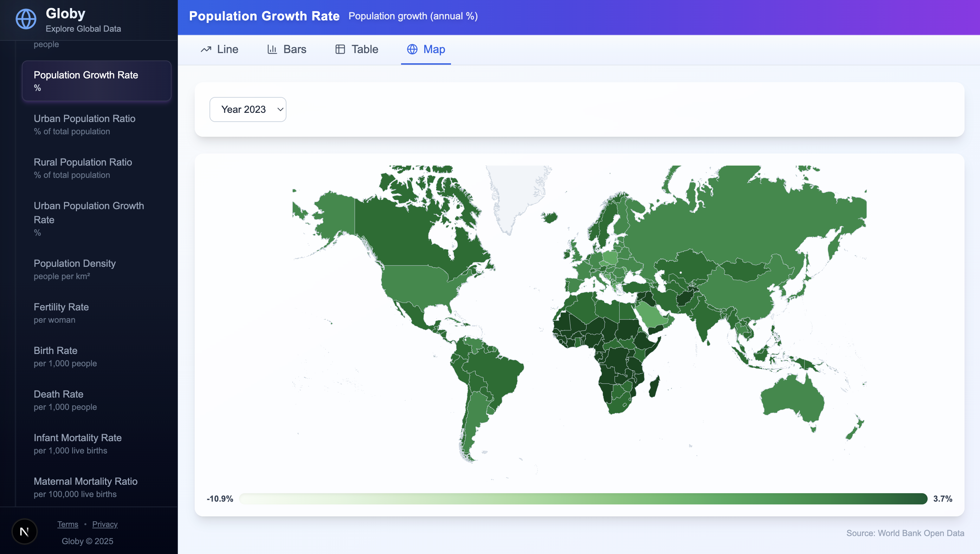980x554 pixels.
Task: Click the Year dropdown chevron arrow
Action: 280,110
